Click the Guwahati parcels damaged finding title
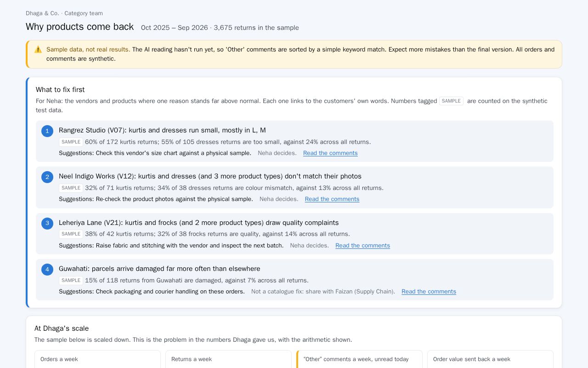 click(159, 269)
